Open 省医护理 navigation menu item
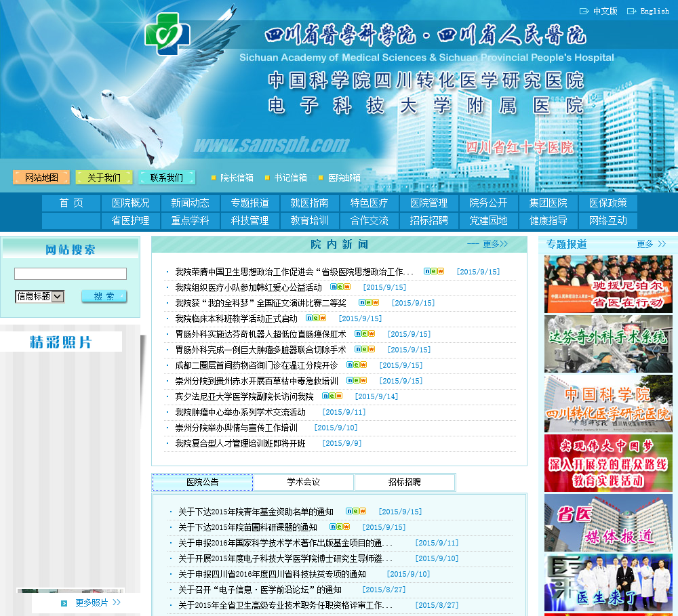 coord(131,220)
